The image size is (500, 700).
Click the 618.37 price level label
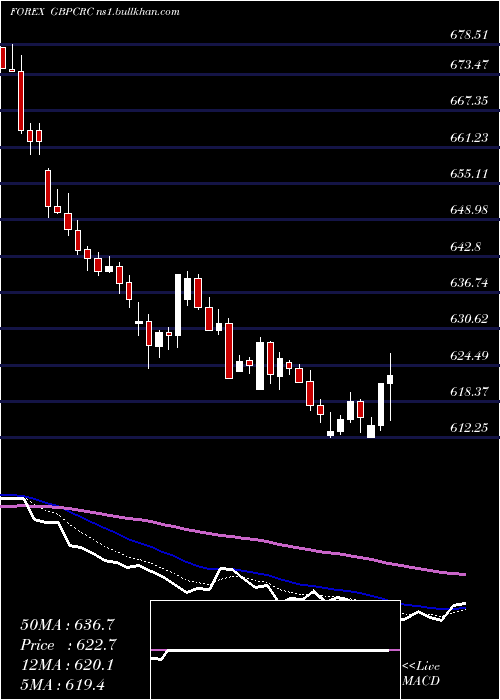[x=469, y=392]
